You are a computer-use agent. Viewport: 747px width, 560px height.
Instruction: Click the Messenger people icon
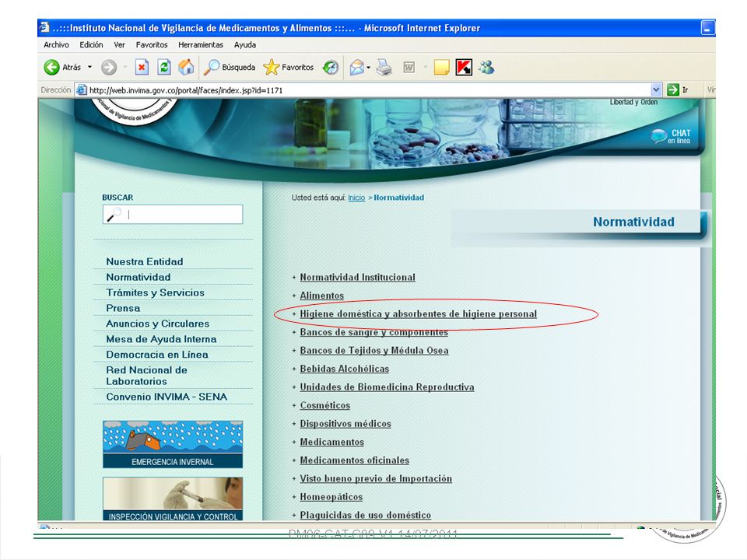486,67
